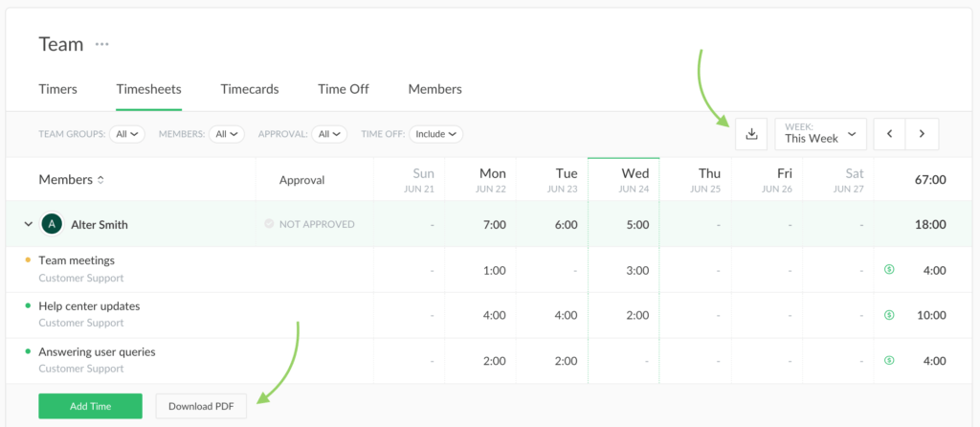Click the Approval column header
This screenshot has width=980, height=427.
pos(301,180)
